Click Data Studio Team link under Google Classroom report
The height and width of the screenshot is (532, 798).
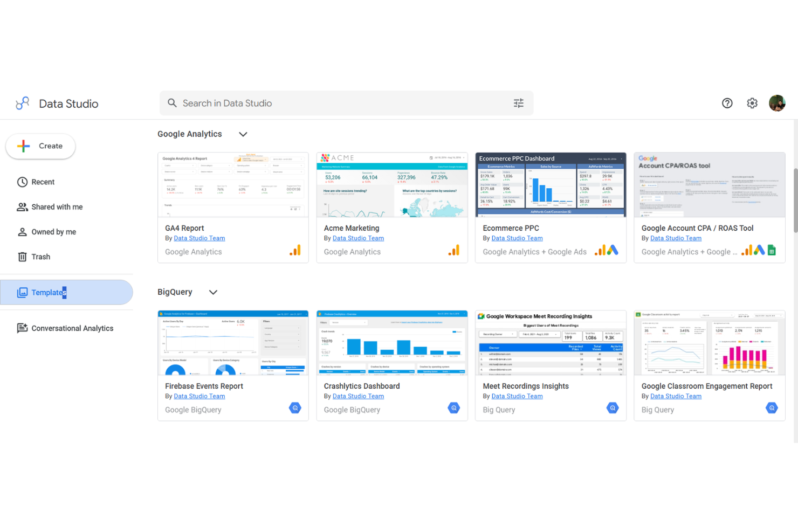coord(676,396)
